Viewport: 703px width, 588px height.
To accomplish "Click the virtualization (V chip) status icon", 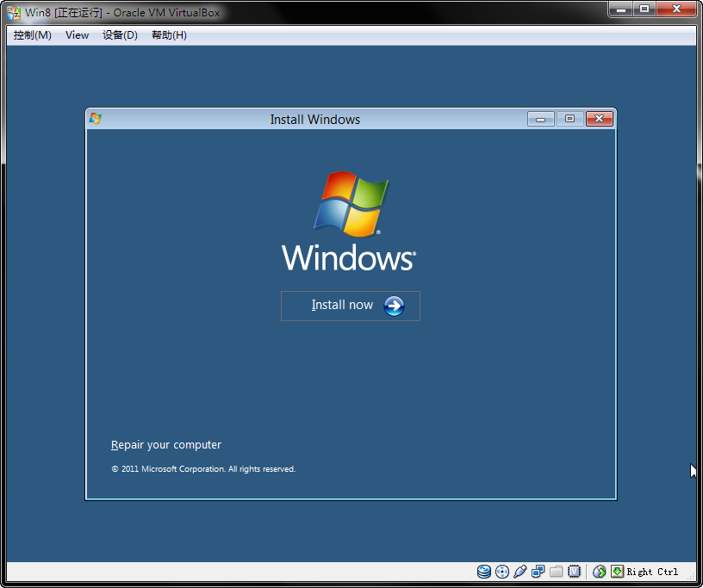I will click(x=575, y=572).
